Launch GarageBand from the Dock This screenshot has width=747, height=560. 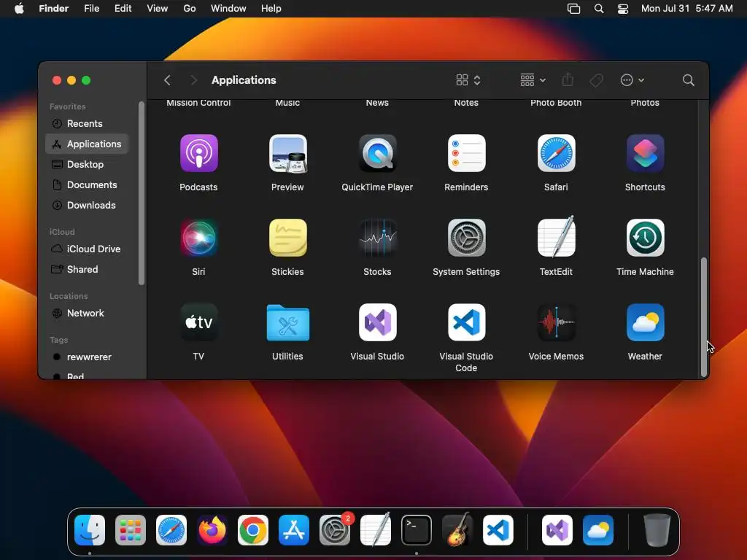(457, 530)
